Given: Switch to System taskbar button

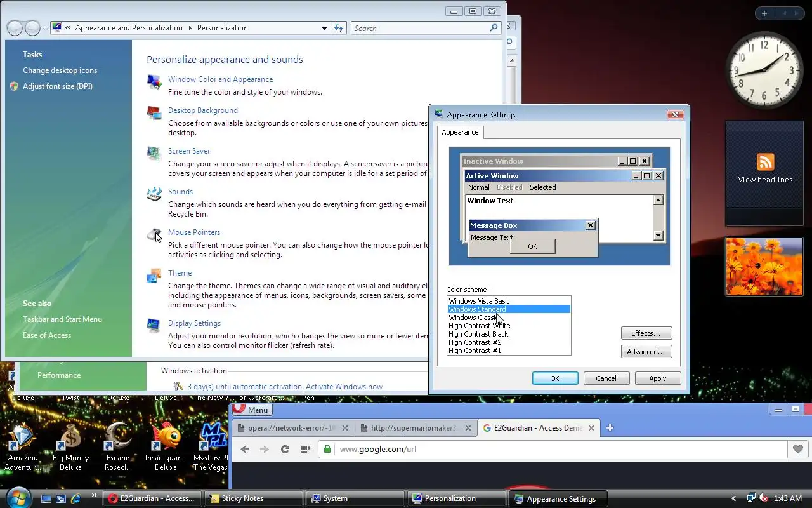Looking at the screenshot, I should [355, 498].
